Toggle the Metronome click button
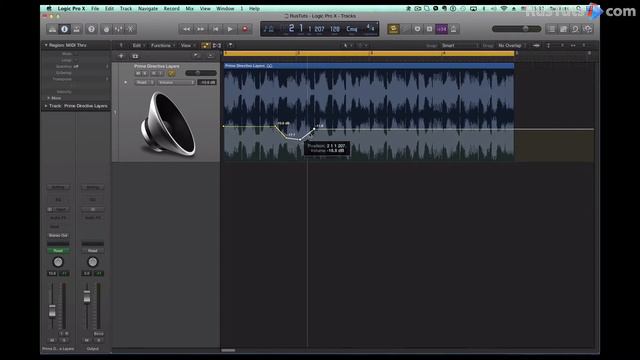 click(453, 29)
